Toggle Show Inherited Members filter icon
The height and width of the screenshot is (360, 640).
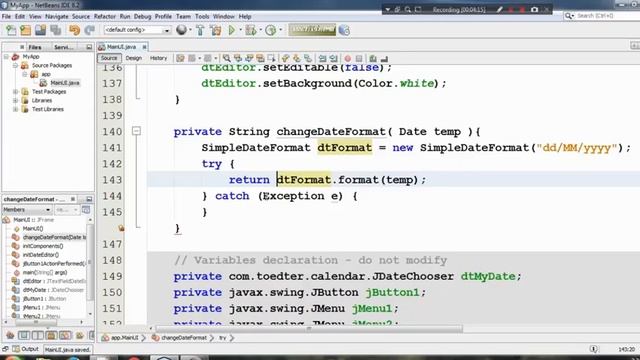[10, 336]
